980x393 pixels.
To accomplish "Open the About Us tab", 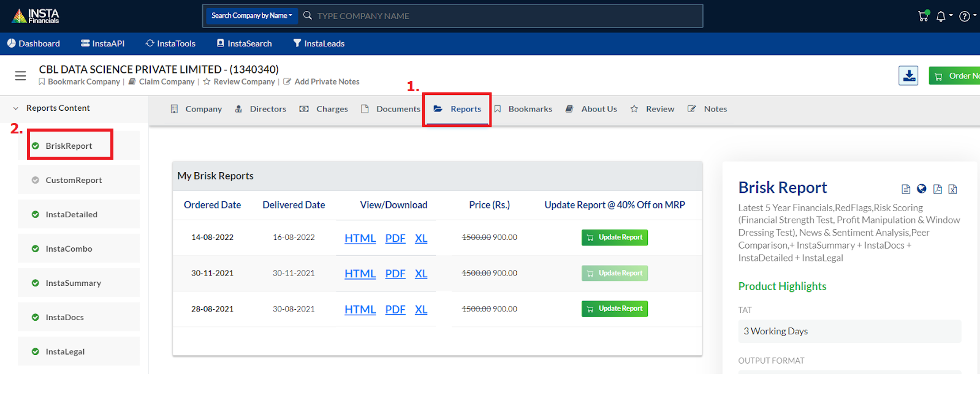I will (591, 109).
